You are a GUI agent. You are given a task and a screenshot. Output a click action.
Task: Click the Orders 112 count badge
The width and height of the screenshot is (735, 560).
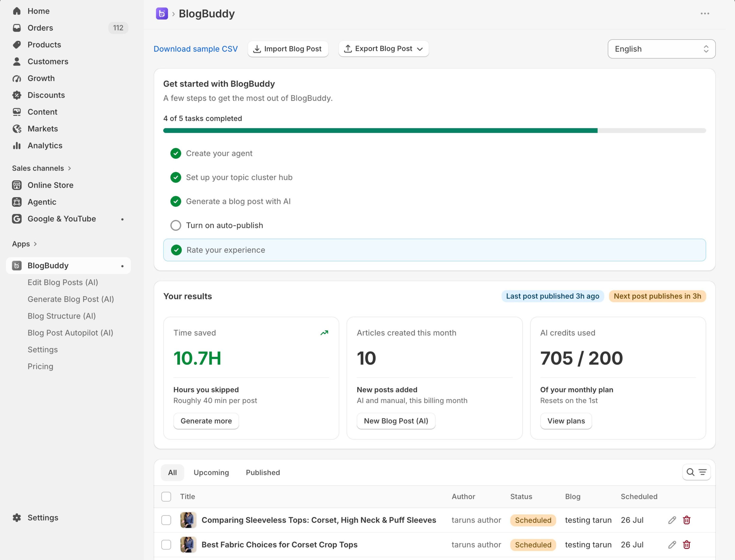[x=118, y=28]
